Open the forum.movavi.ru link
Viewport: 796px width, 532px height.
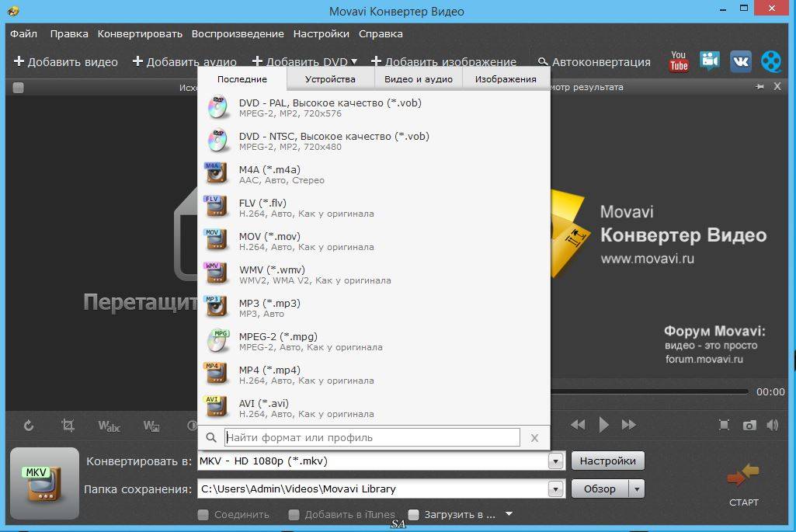click(704, 359)
